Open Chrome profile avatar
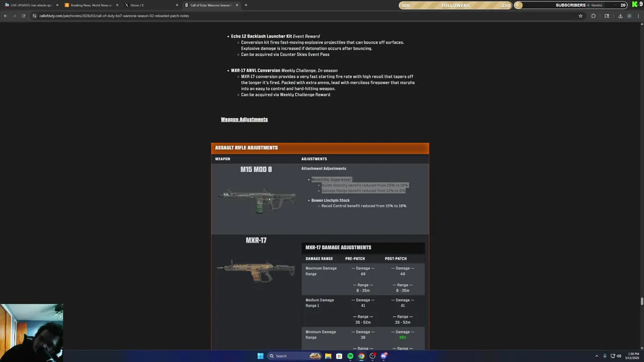644x362 pixels. click(629, 16)
